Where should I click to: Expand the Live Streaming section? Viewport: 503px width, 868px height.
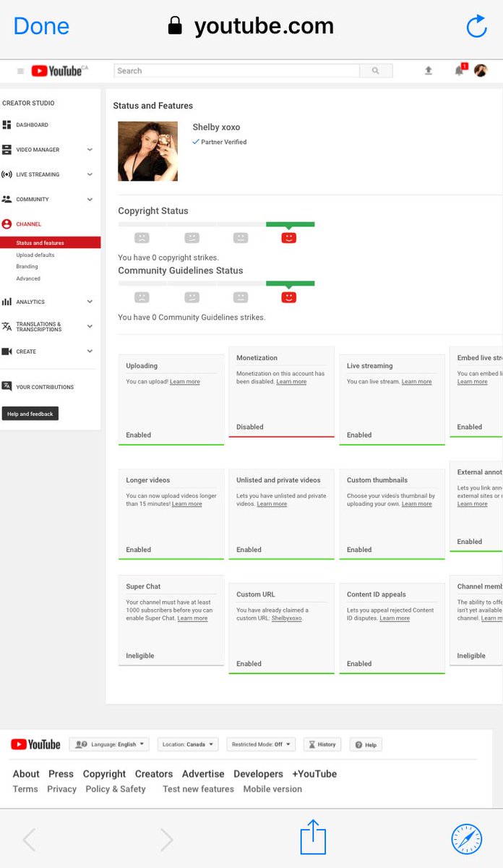[90, 174]
